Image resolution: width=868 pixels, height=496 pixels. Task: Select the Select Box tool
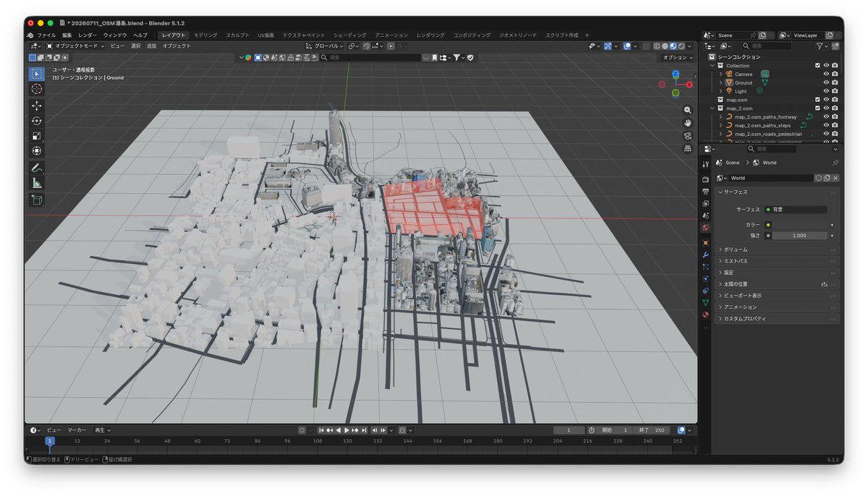coord(37,74)
